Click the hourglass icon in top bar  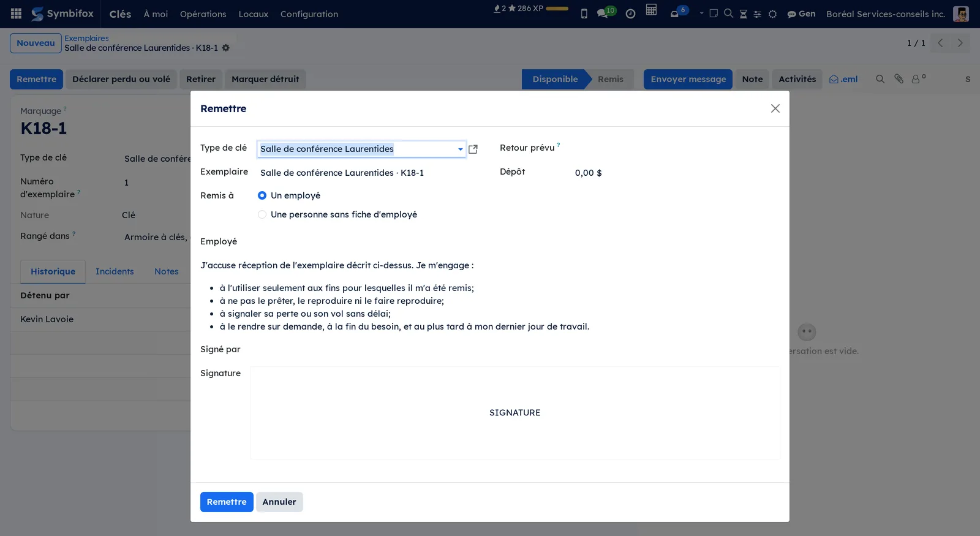pos(743,14)
